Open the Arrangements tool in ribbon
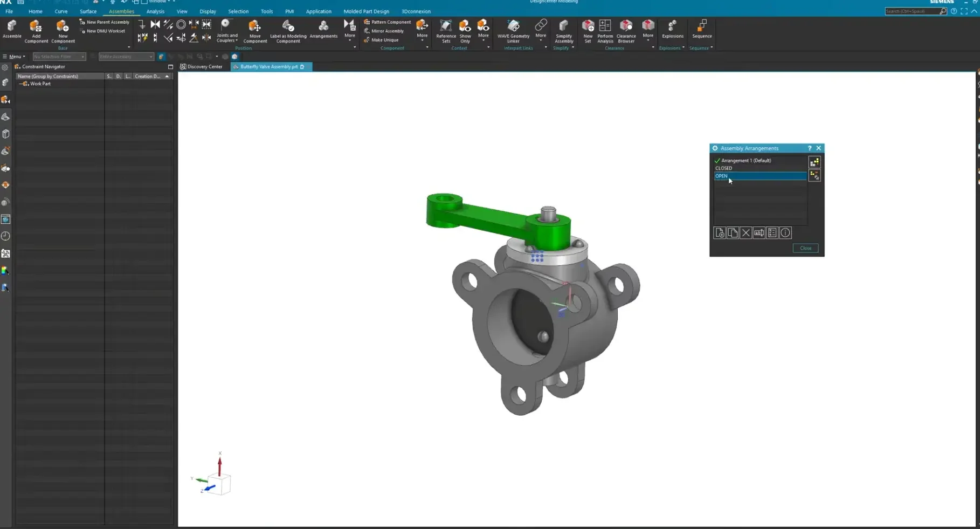 323,29
